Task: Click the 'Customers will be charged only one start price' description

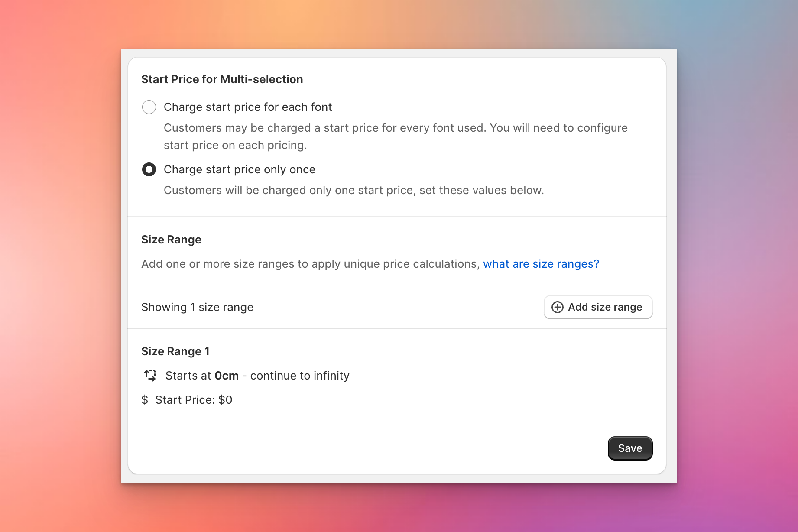Action: [x=354, y=190]
